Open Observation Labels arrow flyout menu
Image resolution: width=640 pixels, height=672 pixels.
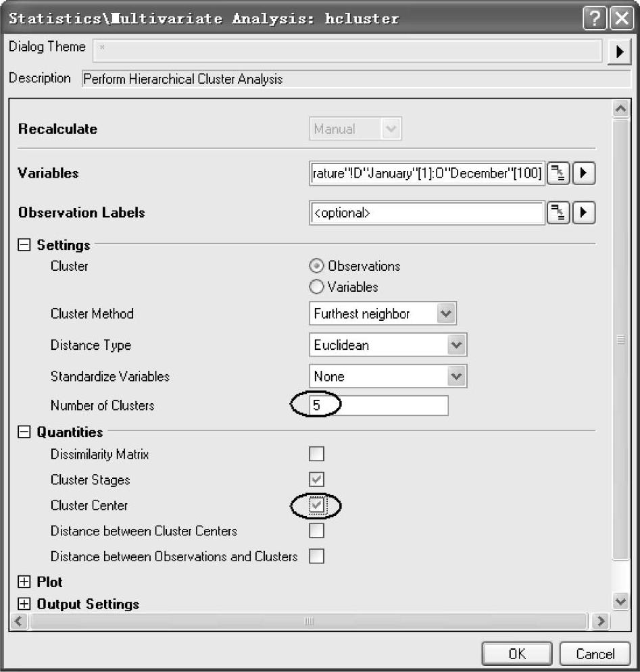tap(584, 213)
